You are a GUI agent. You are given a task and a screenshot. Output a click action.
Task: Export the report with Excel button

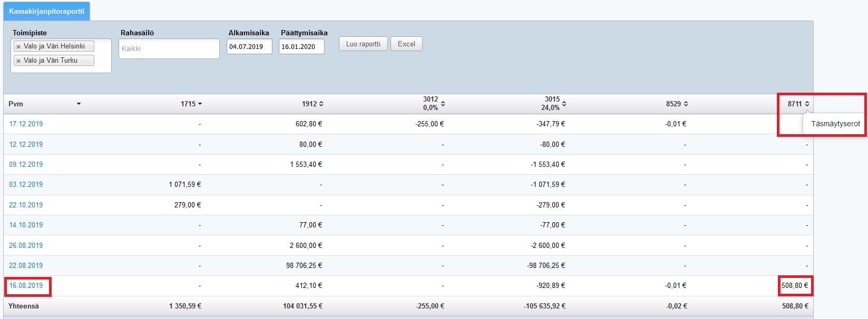point(406,44)
